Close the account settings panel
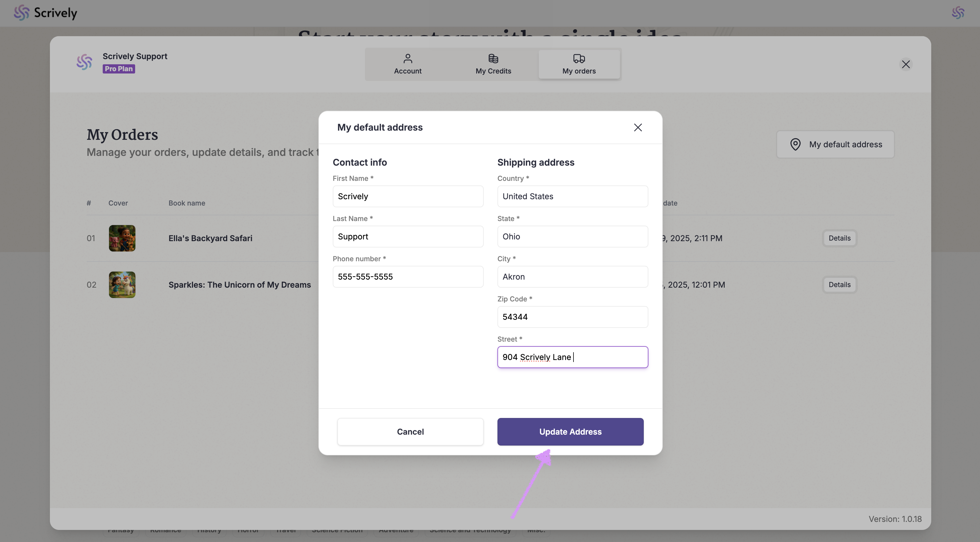 point(905,64)
